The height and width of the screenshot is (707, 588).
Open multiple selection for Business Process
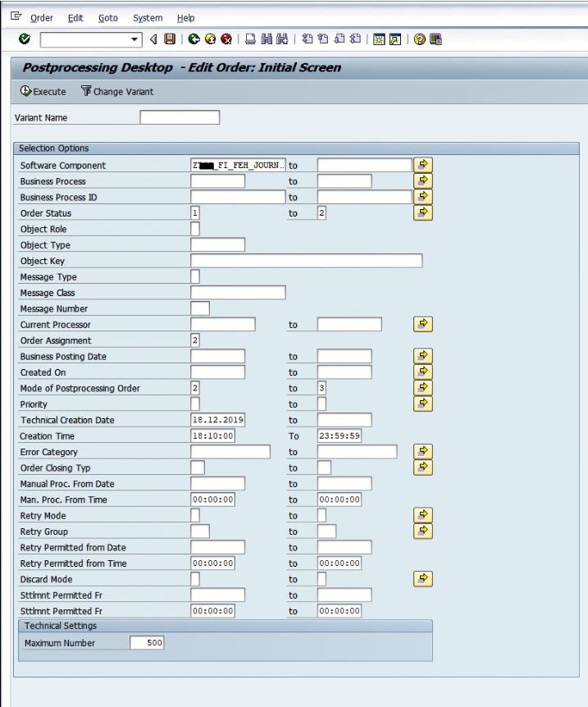tap(423, 180)
